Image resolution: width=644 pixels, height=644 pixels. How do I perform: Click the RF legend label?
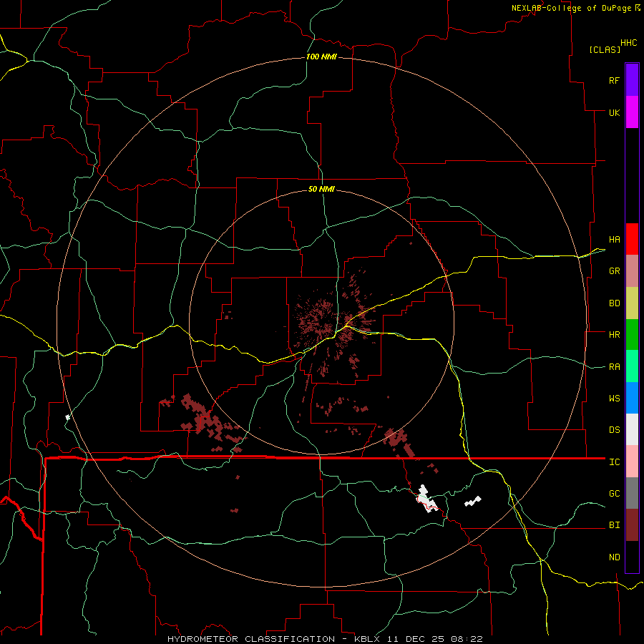tap(614, 80)
